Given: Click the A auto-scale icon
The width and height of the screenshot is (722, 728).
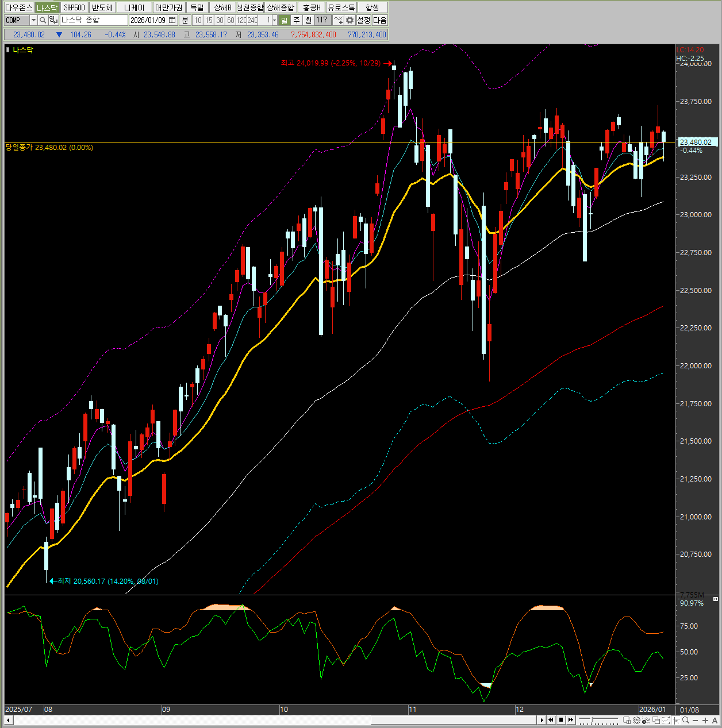Looking at the screenshot, I should (x=715, y=720).
